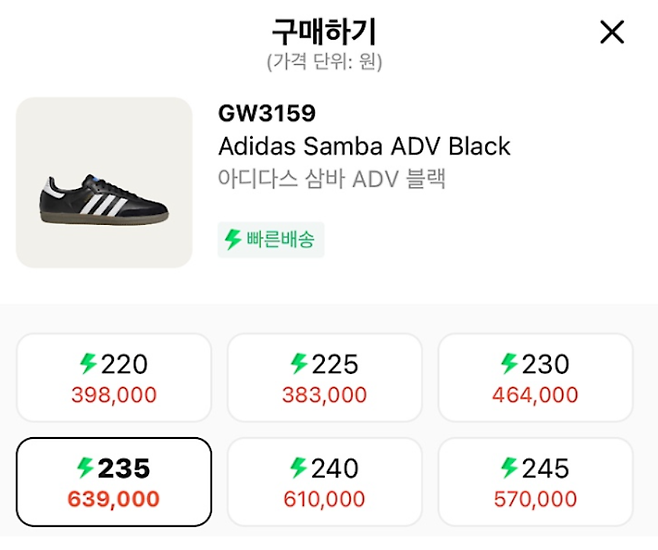Click the 가격 단위: 원 price unit note

[325, 62]
